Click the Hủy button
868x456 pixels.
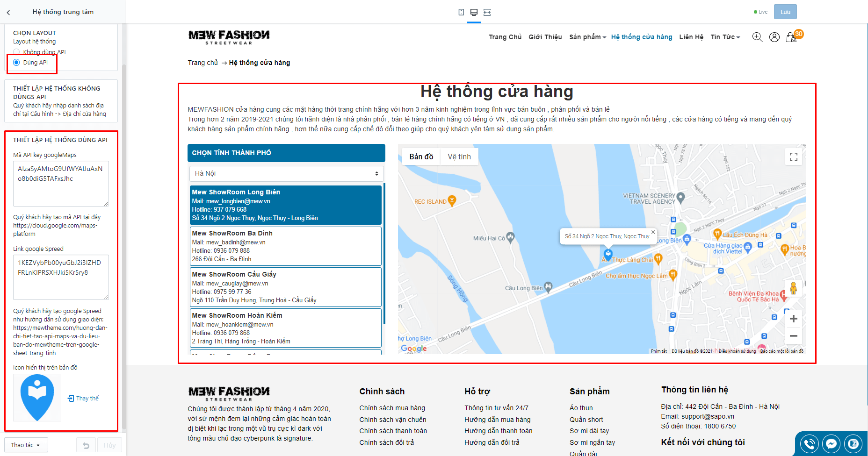[110, 445]
